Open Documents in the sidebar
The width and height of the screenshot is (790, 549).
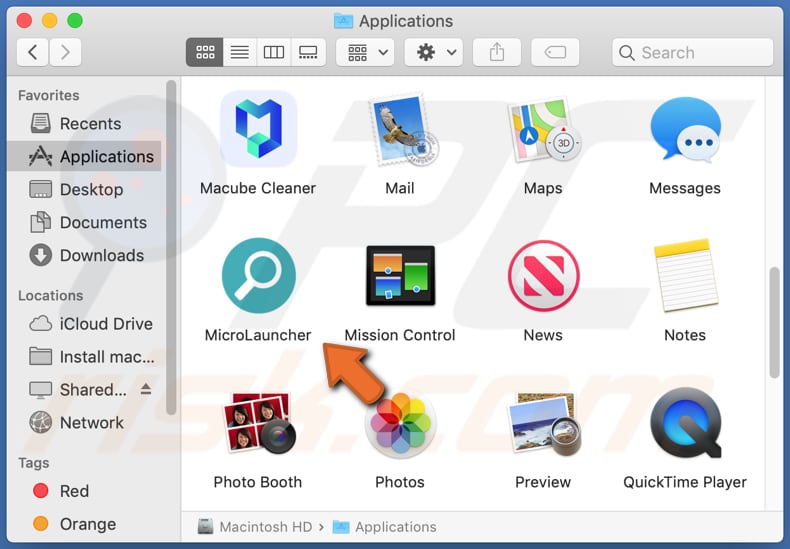(x=84, y=223)
